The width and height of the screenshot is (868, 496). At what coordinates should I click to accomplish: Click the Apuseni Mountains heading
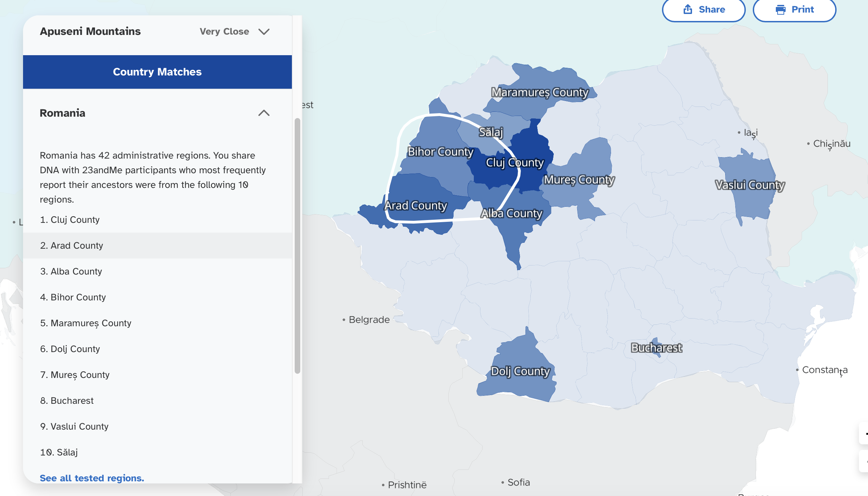(90, 31)
